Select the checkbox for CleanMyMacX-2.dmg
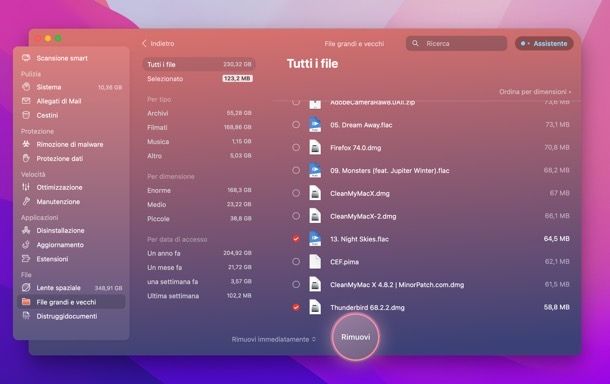This screenshot has height=384, width=610. click(296, 216)
